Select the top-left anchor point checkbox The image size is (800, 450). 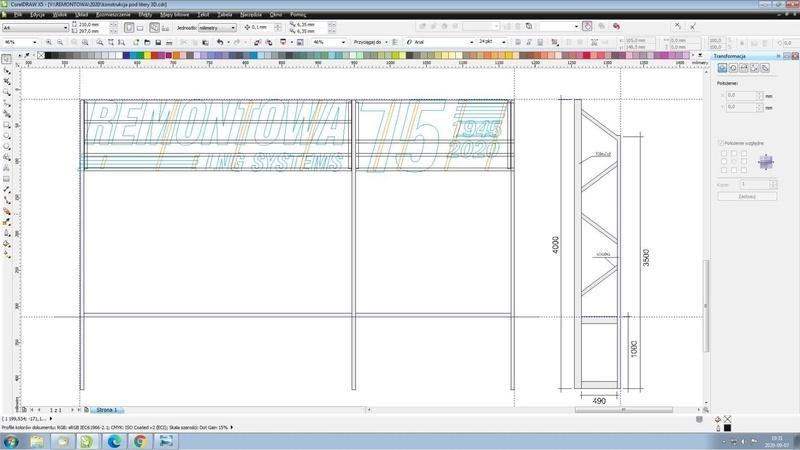[722, 154]
